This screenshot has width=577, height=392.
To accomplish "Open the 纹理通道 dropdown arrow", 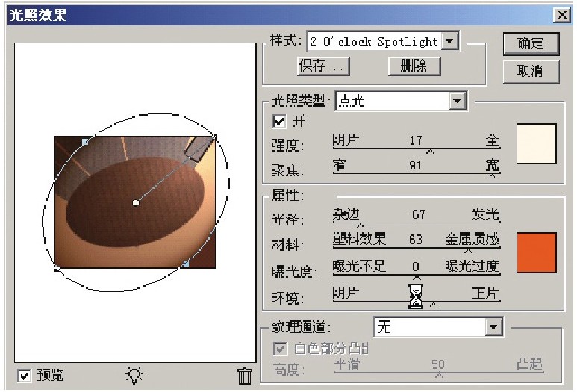I will 493,326.
